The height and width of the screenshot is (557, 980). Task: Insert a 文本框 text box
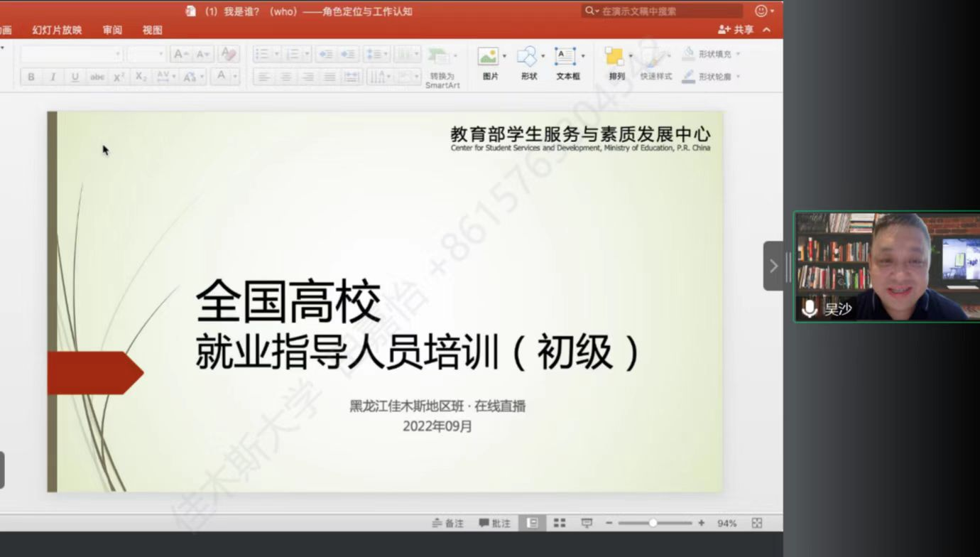click(x=565, y=57)
